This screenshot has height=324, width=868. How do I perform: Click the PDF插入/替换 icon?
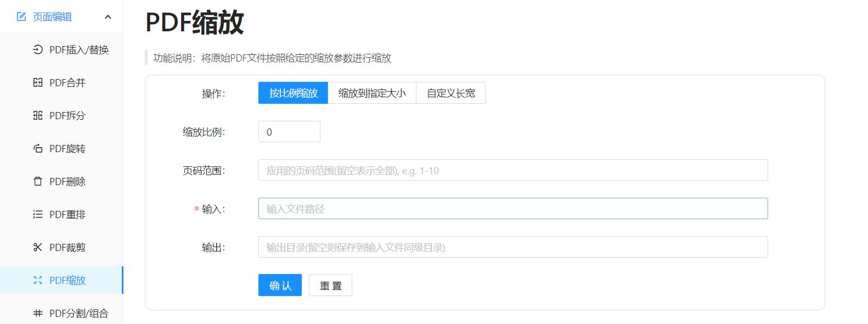pos(38,49)
